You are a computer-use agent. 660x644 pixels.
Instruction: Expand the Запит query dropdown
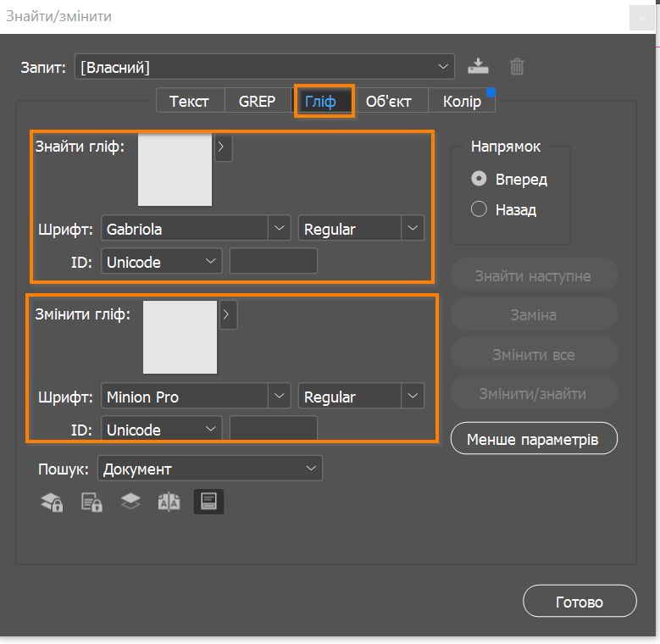(x=444, y=67)
